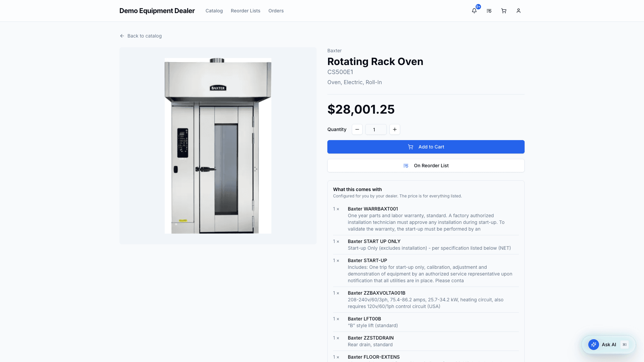Click the Back to catalog link

coord(141,36)
